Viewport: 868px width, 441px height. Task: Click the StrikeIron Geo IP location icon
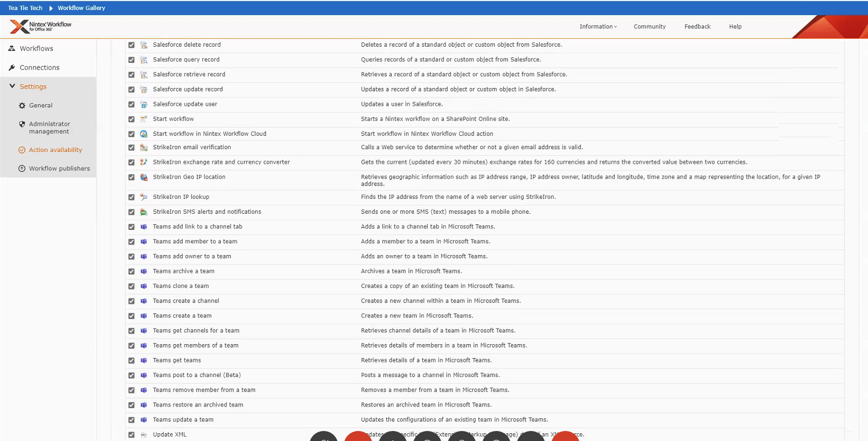pos(144,177)
